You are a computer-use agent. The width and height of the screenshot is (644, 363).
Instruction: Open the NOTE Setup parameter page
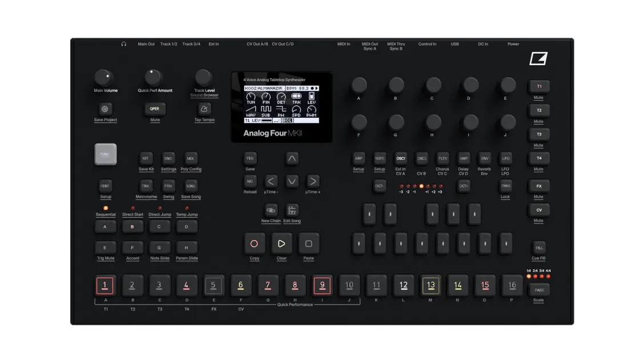click(x=380, y=158)
